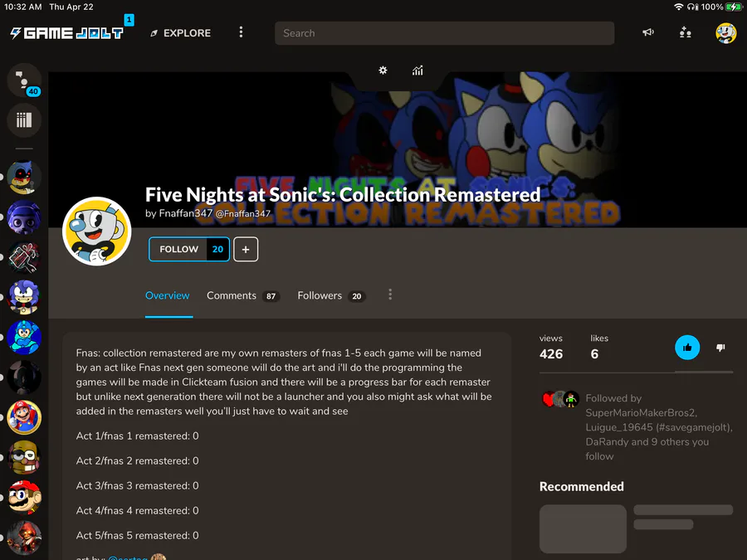Viewport: 747px width, 560px height.
Task: Toggle the thumbs down dislike button
Action: tap(720, 348)
